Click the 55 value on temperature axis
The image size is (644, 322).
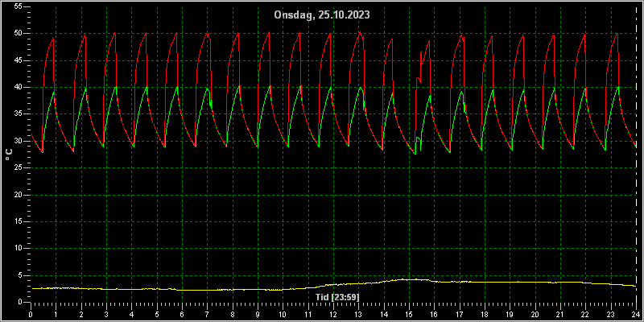pyautogui.click(x=19, y=6)
